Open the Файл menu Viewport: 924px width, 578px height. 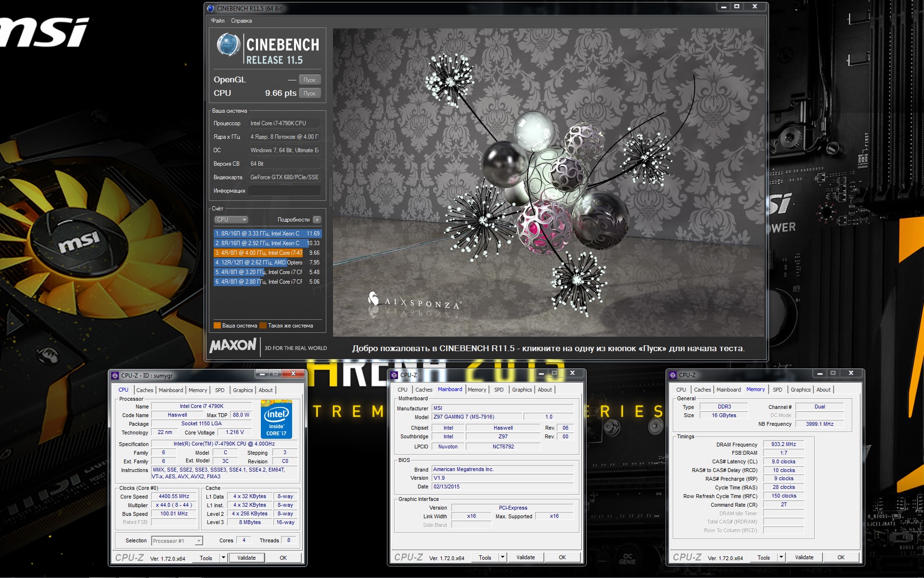(x=218, y=21)
